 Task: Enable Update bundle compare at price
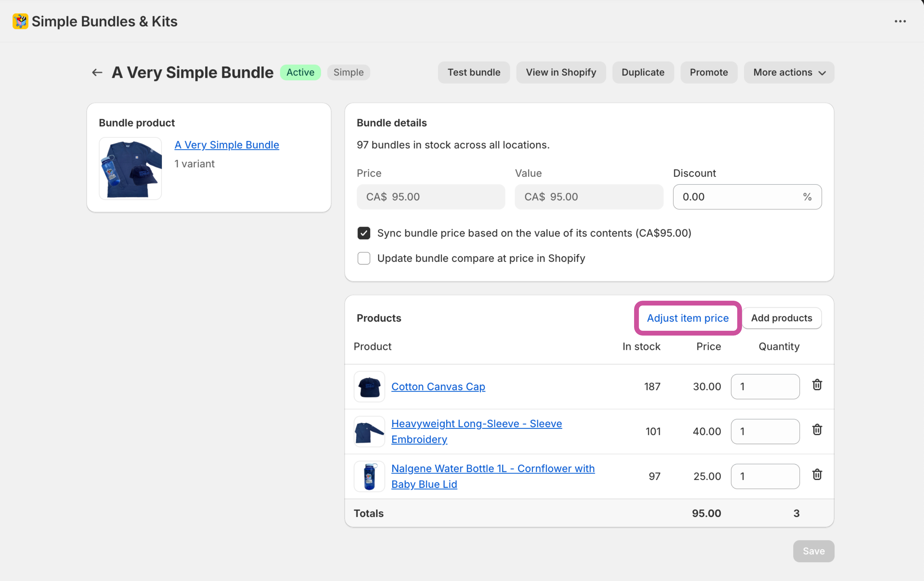pos(364,258)
